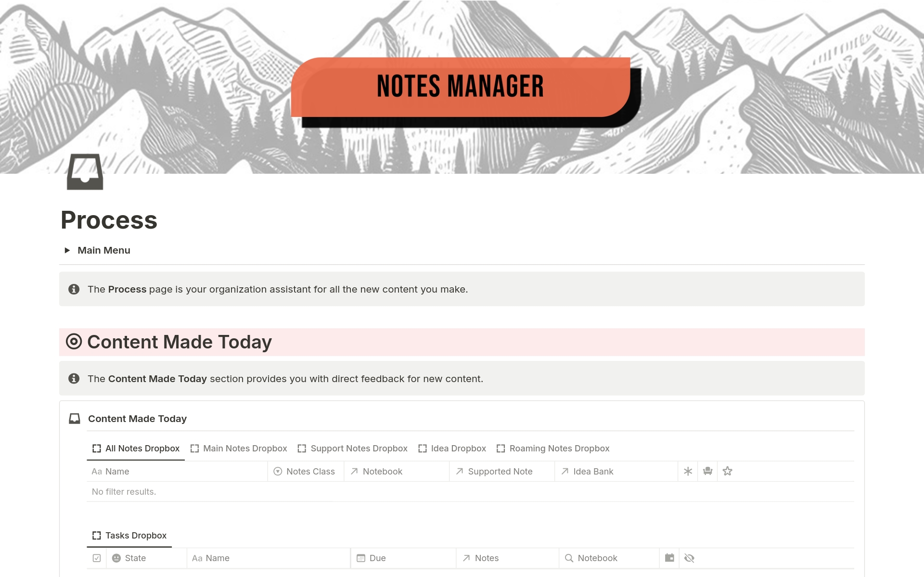Click the pin icon in Notes table header
Viewport: 924px width, 577px height.
pos(708,470)
